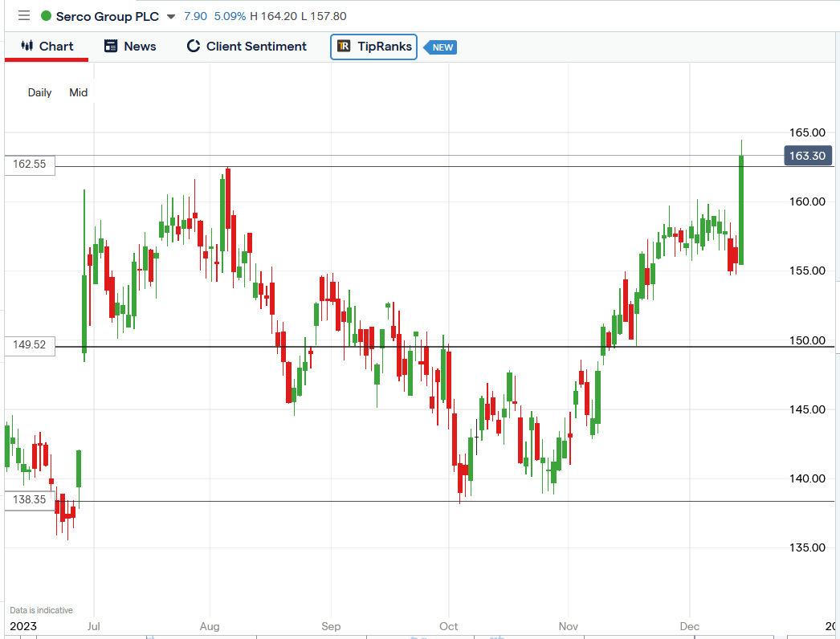The height and width of the screenshot is (639, 840).
Task: Click the L 157.80 daily low value
Action: (x=324, y=16)
